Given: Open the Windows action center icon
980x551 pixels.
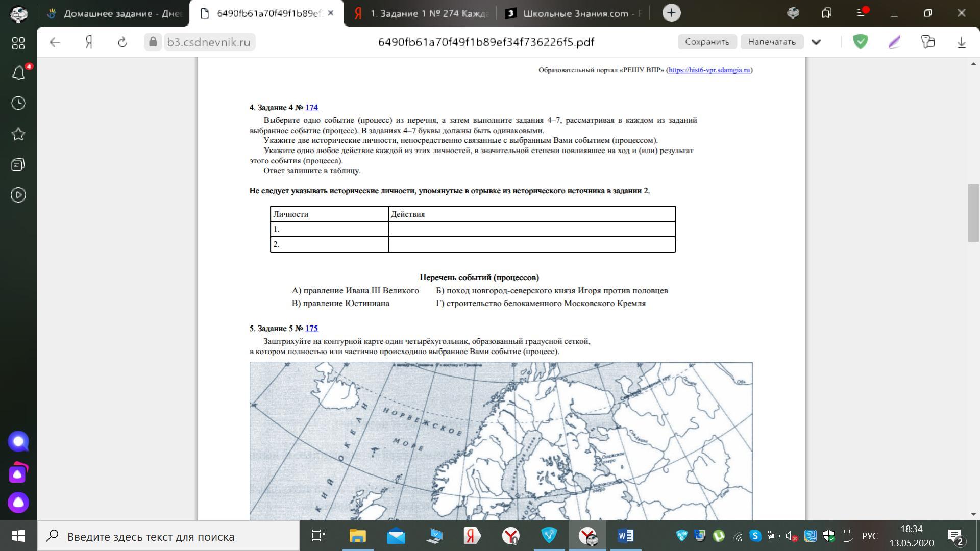Looking at the screenshot, I should point(956,536).
